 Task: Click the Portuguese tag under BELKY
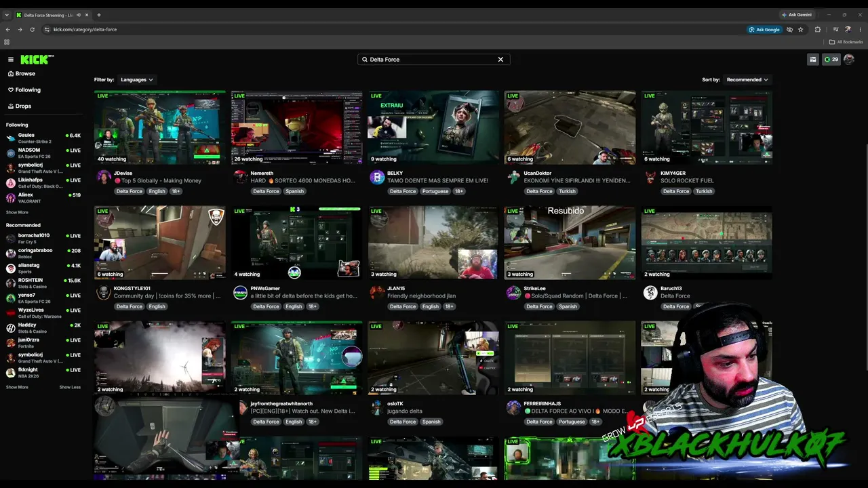tap(435, 191)
